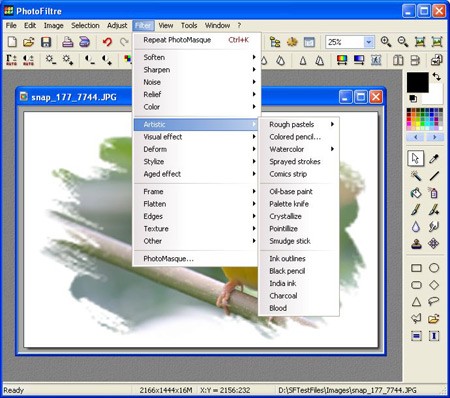Screen dimensions: 450x398
Task: Select the Blur water drop tool
Action: pos(416,227)
